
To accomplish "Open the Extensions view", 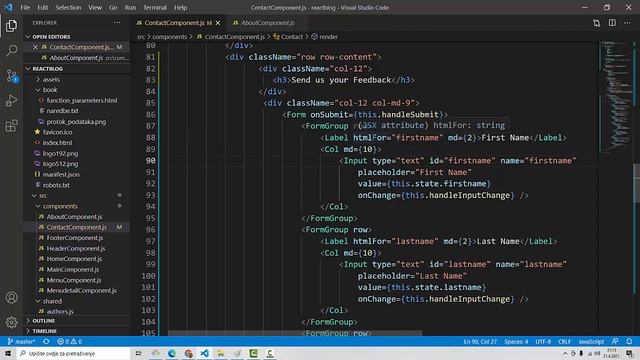I will click(x=11, y=125).
